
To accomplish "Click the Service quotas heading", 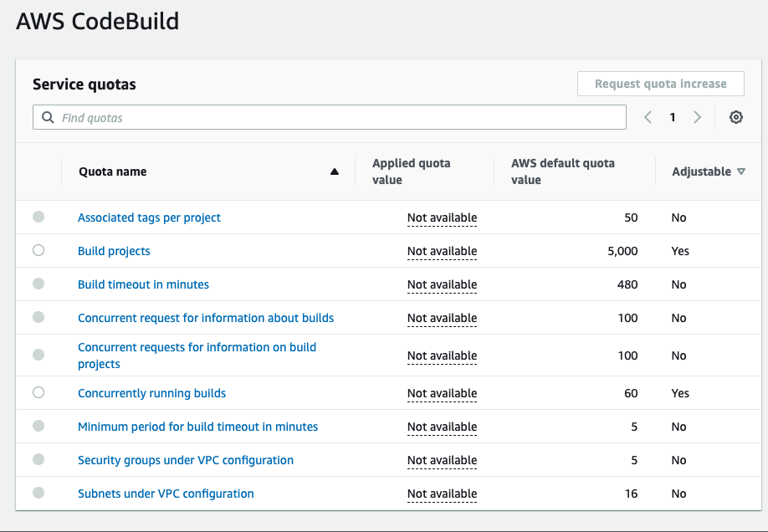I will pos(84,84).
